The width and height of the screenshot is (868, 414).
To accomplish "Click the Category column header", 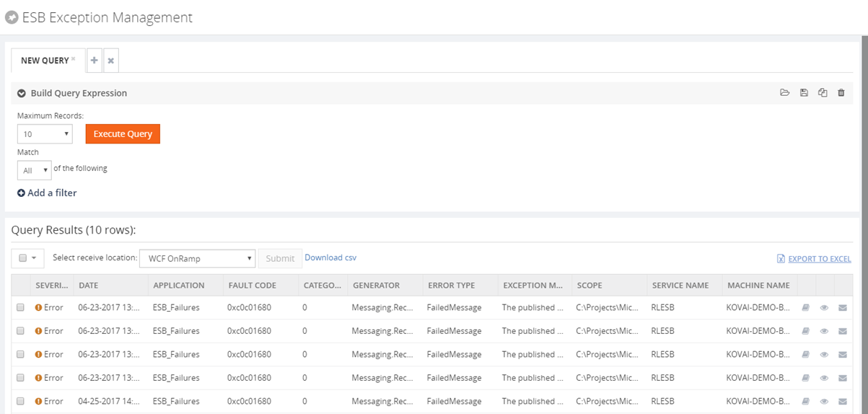I will click(323, 286).
